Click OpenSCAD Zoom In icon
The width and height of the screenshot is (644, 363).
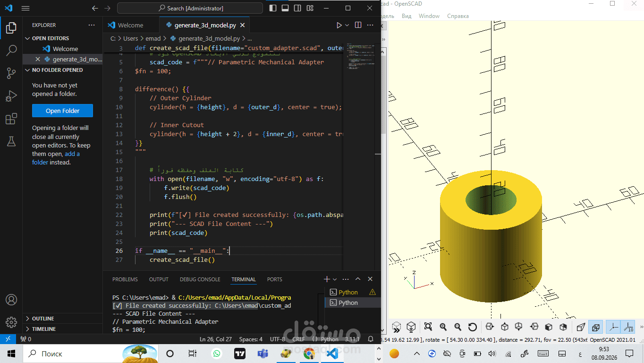coord(443,327)
